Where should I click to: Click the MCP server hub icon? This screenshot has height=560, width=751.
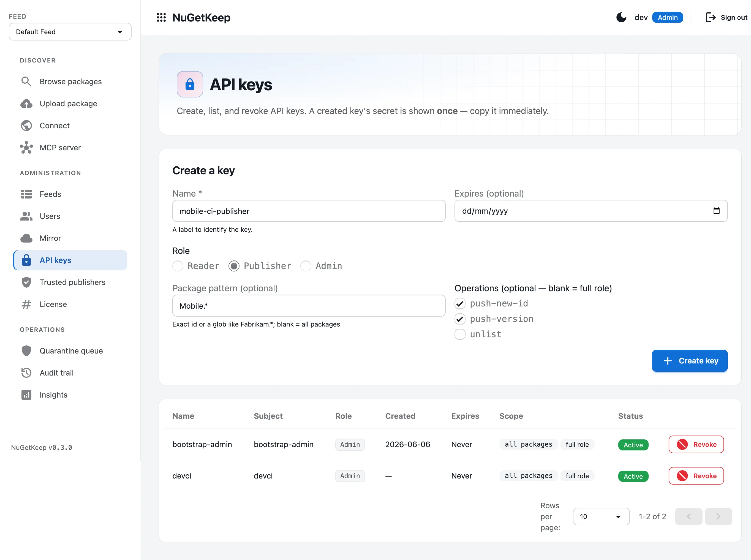point(26,148)
